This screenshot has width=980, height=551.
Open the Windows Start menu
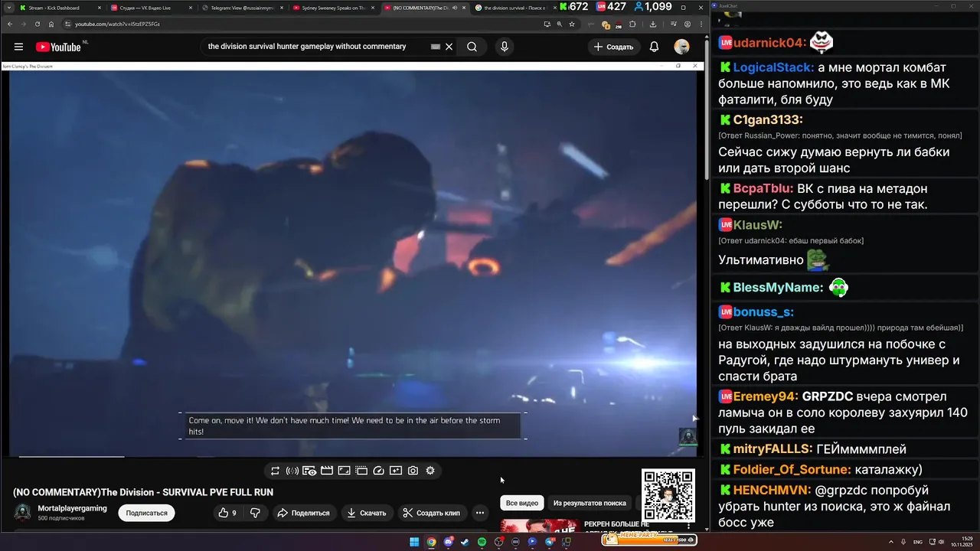coord(414,542)
